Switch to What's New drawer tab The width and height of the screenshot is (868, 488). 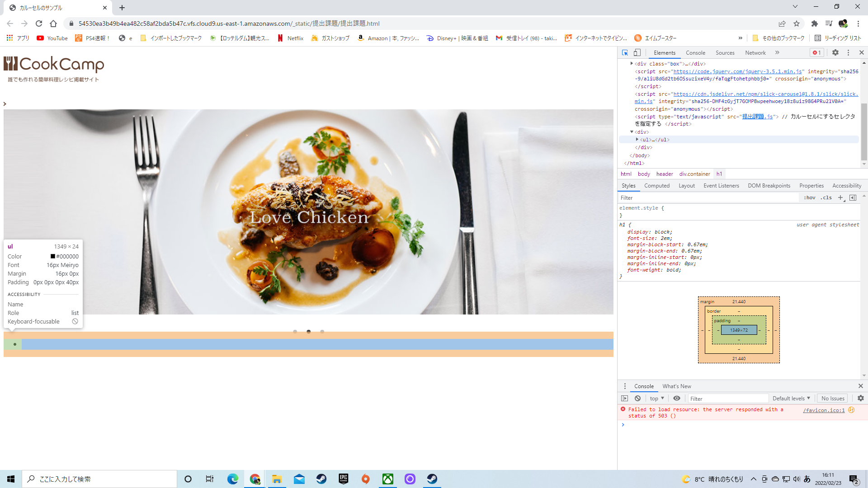[x=677, y=386]
